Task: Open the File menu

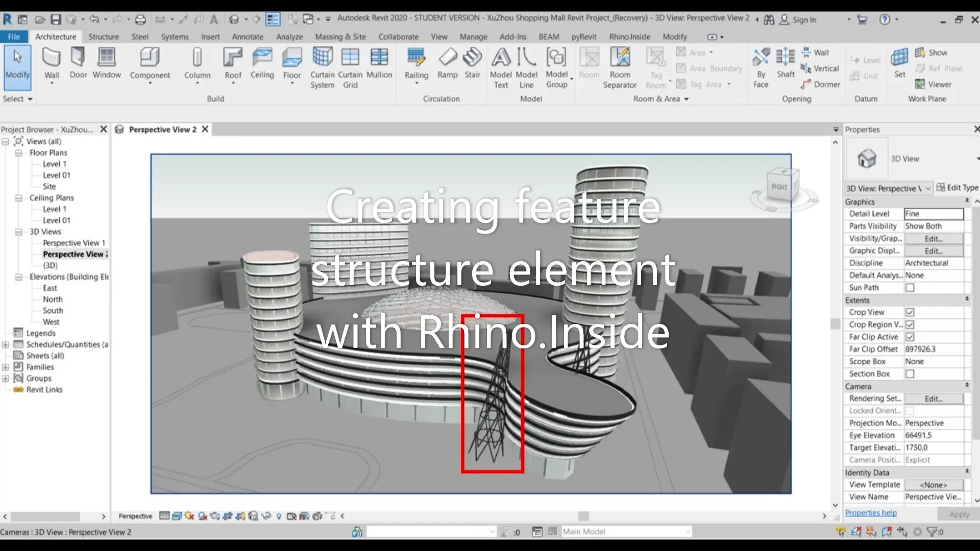Action: (14, 37)
